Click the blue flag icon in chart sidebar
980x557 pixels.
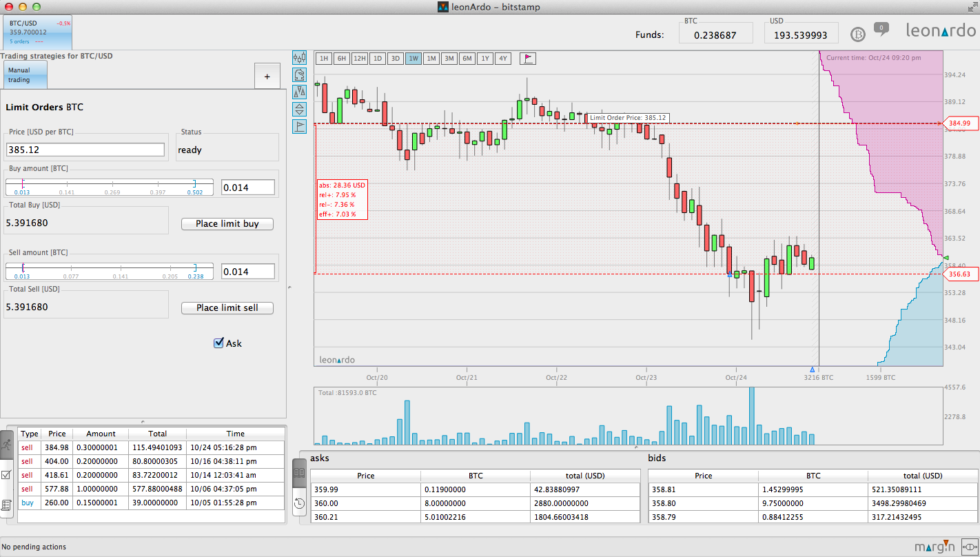[299, 126]
